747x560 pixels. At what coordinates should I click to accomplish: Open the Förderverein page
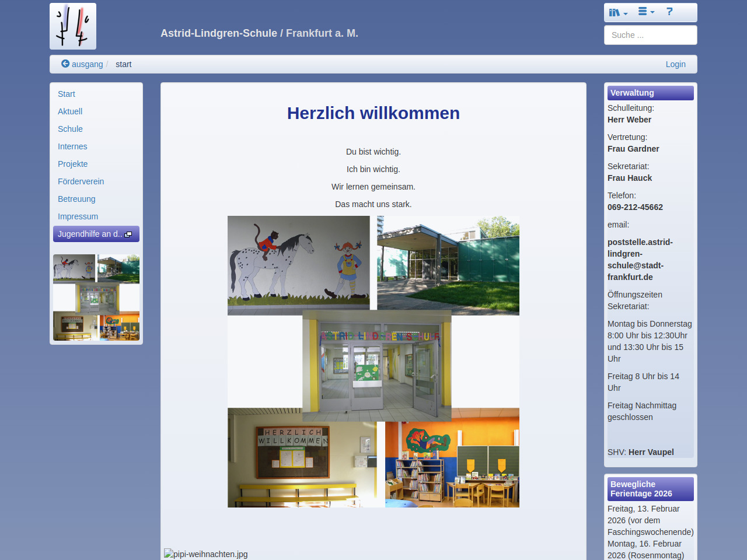81,181
